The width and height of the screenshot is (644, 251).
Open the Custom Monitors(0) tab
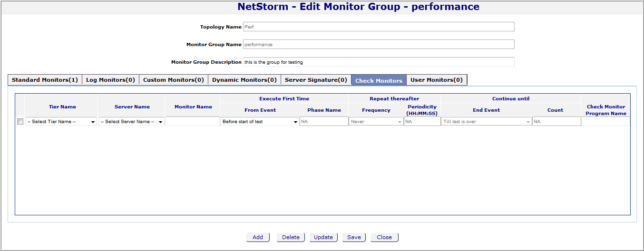[x=174, y=80]
